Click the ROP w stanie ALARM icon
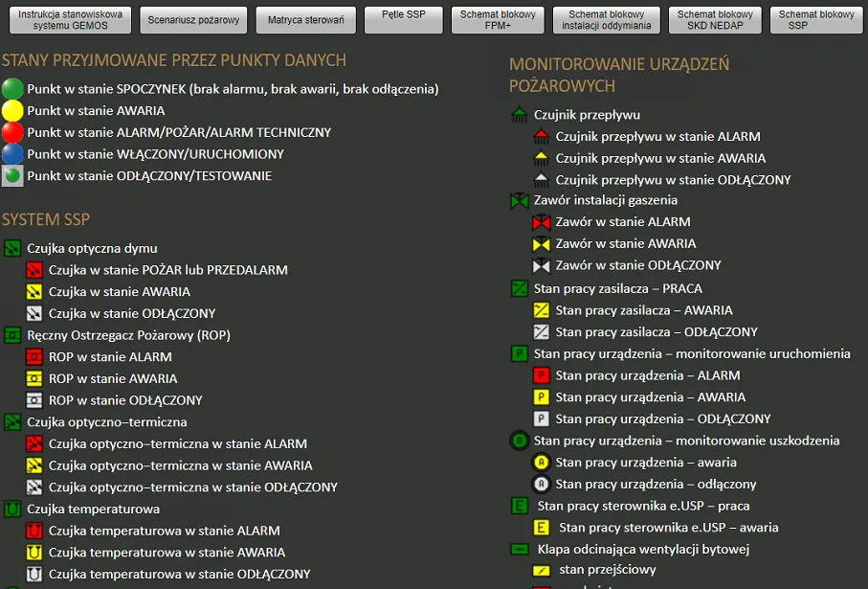 click(x=36, y=357)
